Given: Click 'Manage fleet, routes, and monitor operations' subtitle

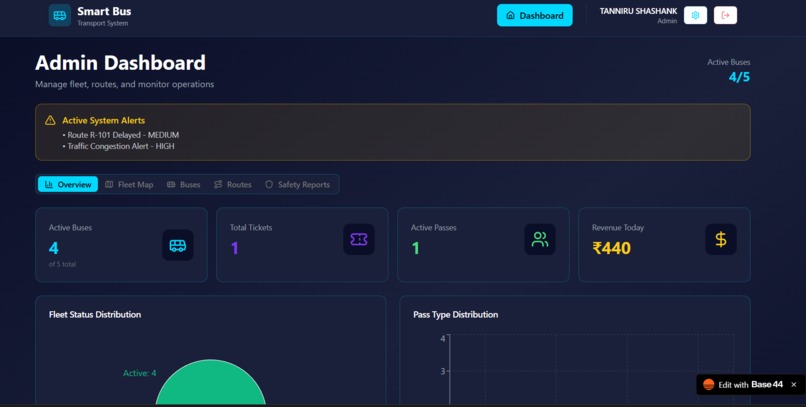Looking at the screenshot, I should pos(124,84).
